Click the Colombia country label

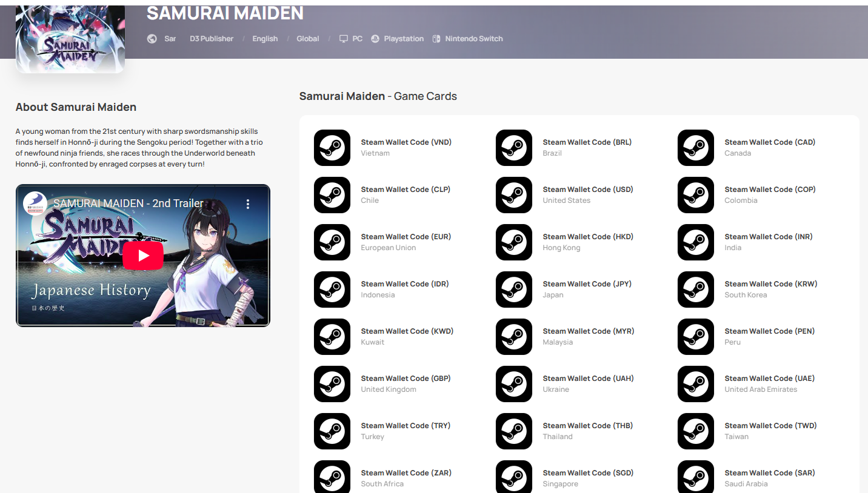click(741, 200)
